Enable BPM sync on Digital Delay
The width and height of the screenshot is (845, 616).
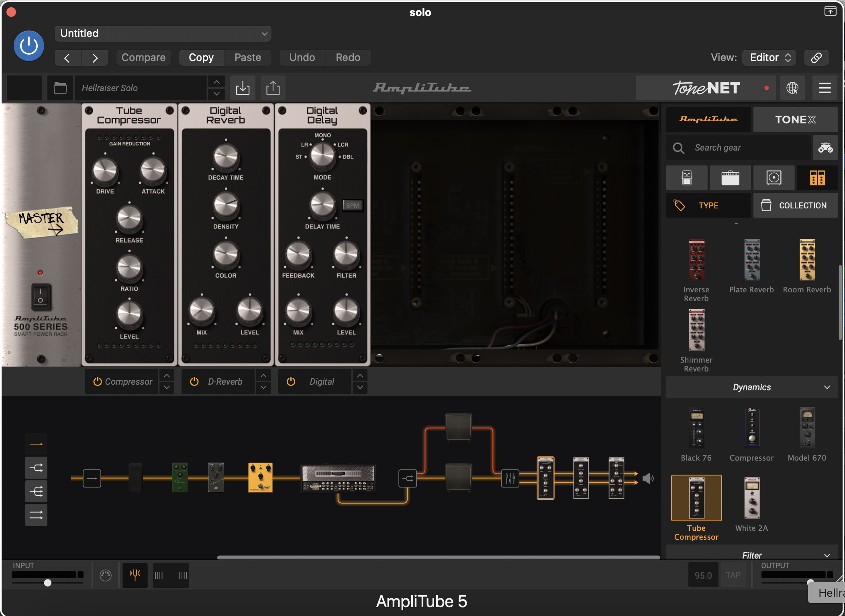(x=352, y=206)
